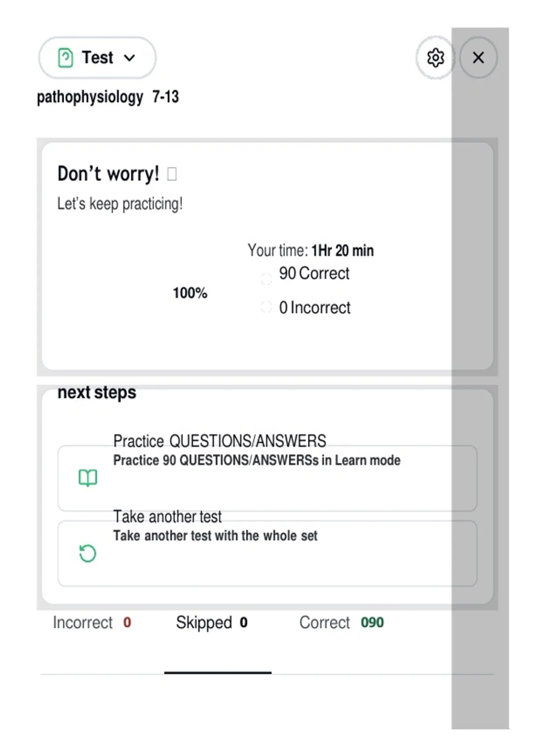Viewport: 534px width, 756px height.
Task: Select Practice 90 QUESTIONS/ANSWERSs in Learn mode
Action: coord(267,478)
